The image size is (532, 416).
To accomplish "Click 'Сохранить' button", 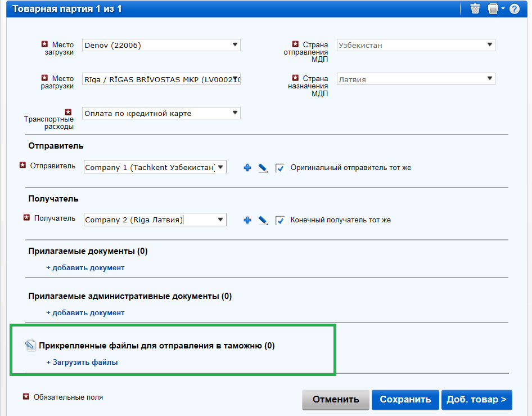I will [405, 400].
